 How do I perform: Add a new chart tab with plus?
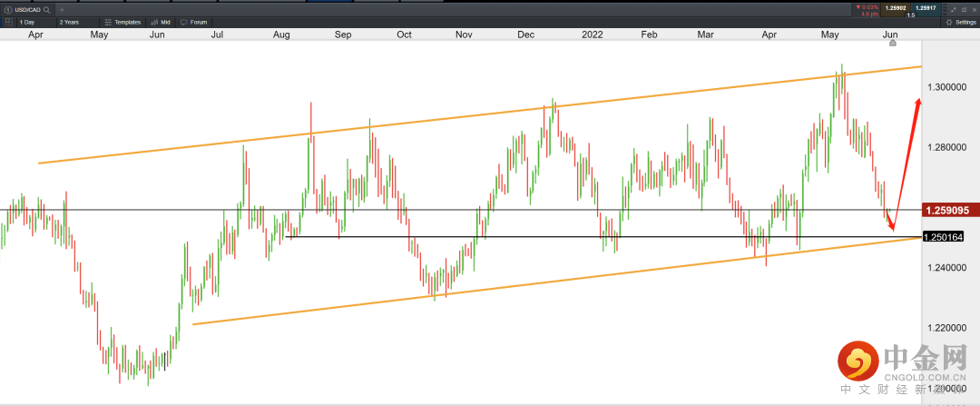pyautogui.click(x=62, y=9)
